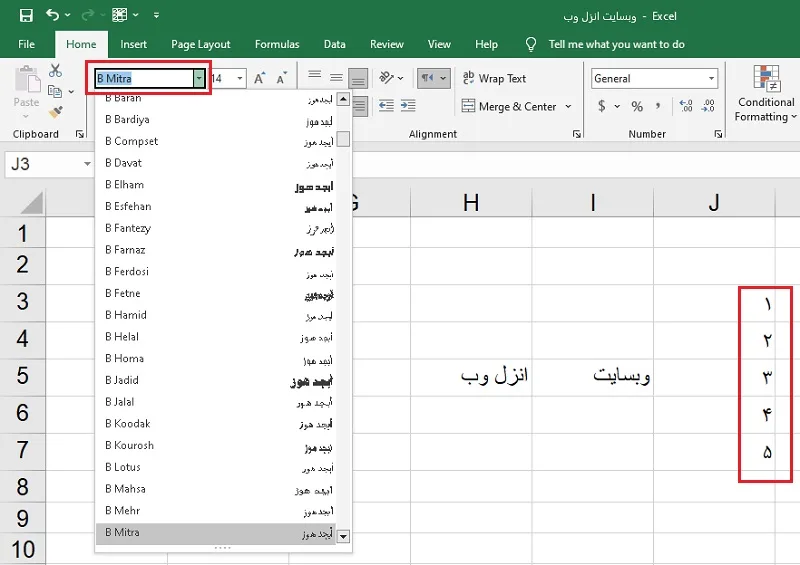
Task: Toggle bottom align
Action: coord(358,78)
